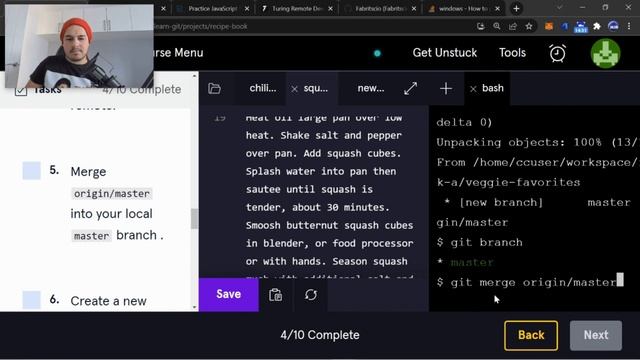Add a new editor tab
This screenshot has width=640, height=360.
(446, 89)
